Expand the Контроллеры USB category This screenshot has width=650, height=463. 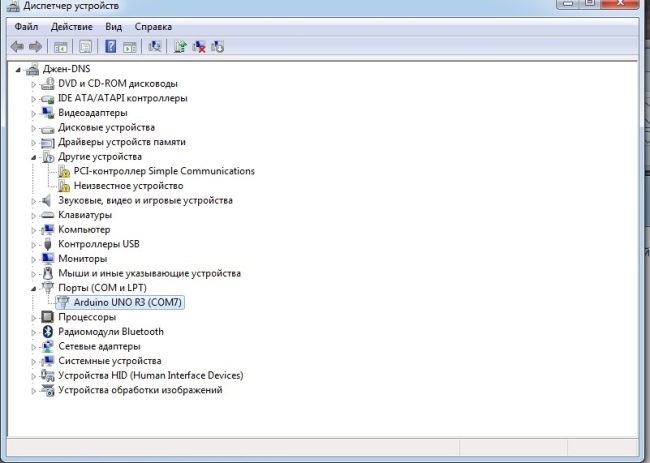click(33, 244)
